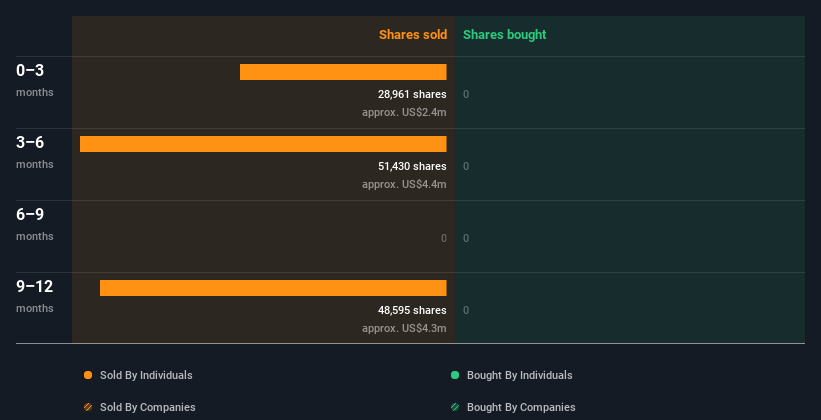Screen dimensions: 821x420
Task: Toggle the Bought By Individuals legend label
Action: 519,375
